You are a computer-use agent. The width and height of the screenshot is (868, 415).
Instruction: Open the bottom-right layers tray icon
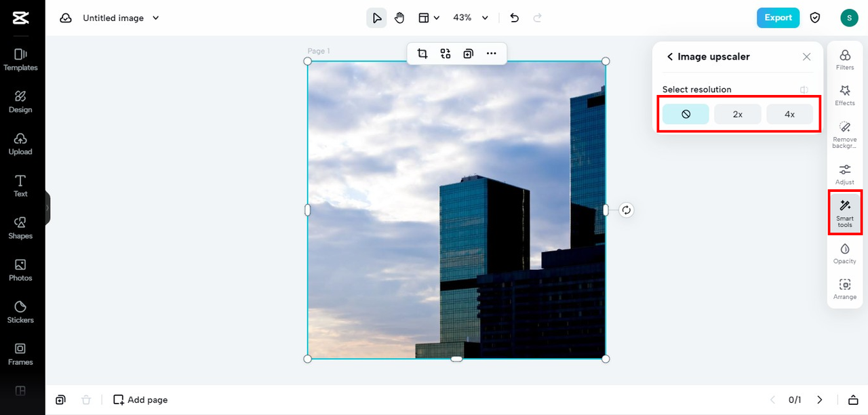[854, 400]
